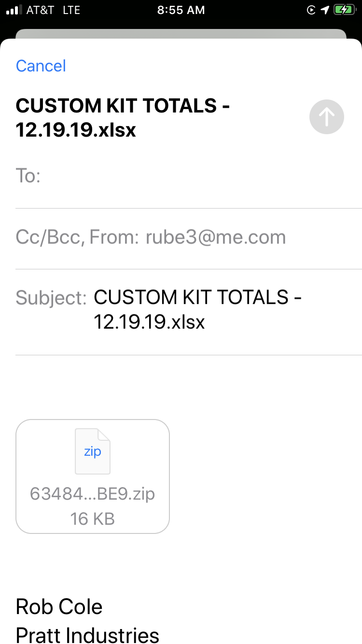The image size is (362, 644).
Task: Tap the location services arrow icon
Action: click(x=325, y=10)
